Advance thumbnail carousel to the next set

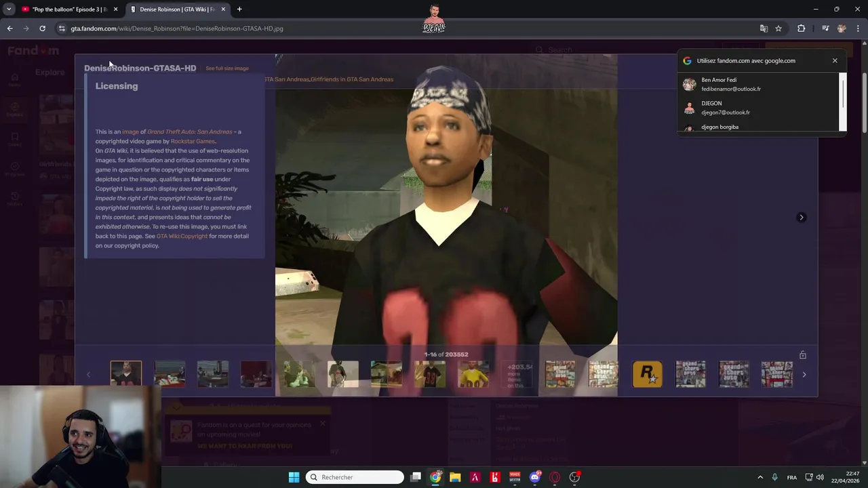[x=804, y=375]
